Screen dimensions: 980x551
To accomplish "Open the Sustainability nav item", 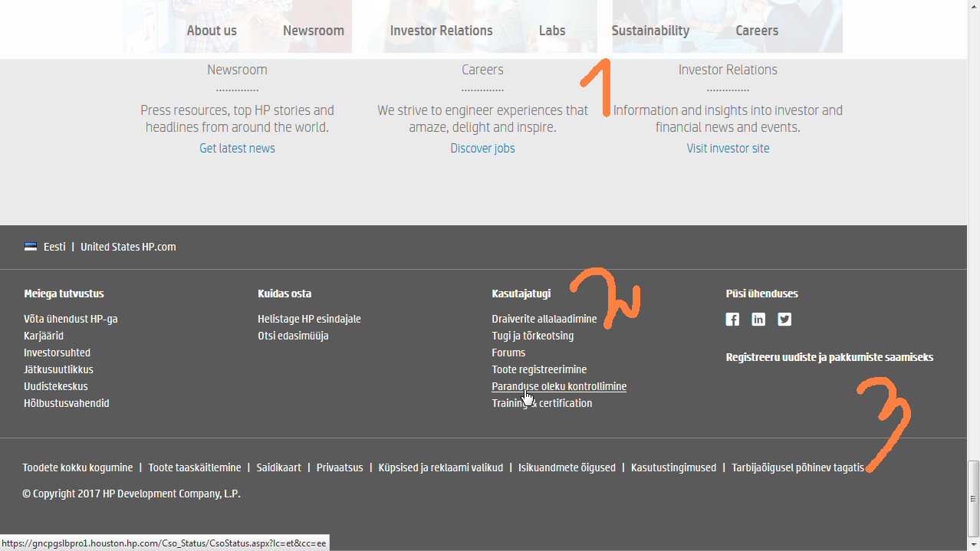I will coord(650,31).
